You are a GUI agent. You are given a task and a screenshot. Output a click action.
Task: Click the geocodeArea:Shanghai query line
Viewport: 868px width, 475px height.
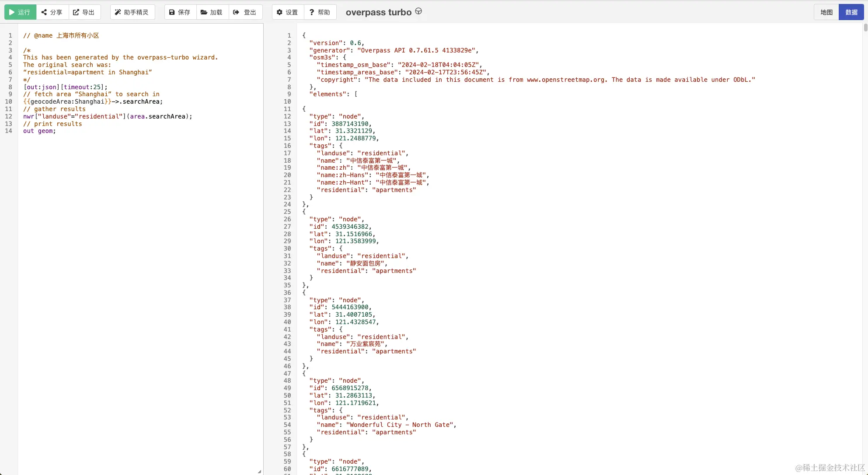coord(93,101)
